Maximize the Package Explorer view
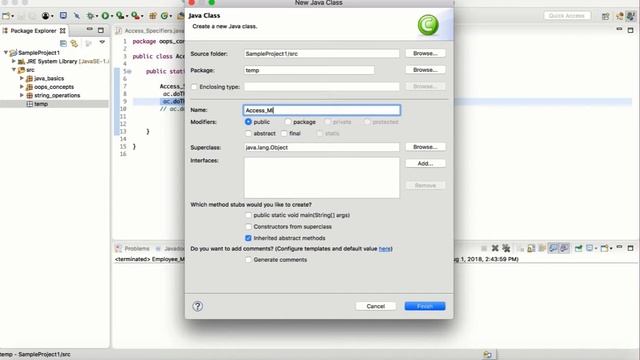This screenshot has height=360, width=640. 101,30
